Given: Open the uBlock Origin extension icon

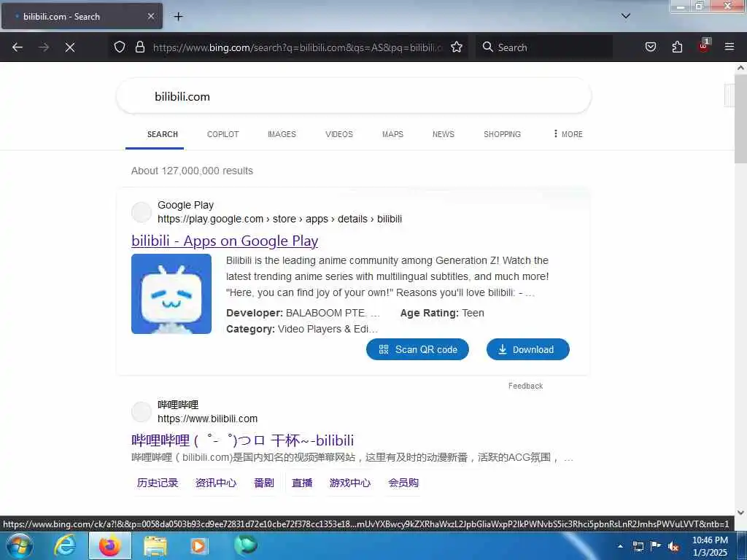Looking at the screenshot, I should pyautogui.click(x=704, y=46).
